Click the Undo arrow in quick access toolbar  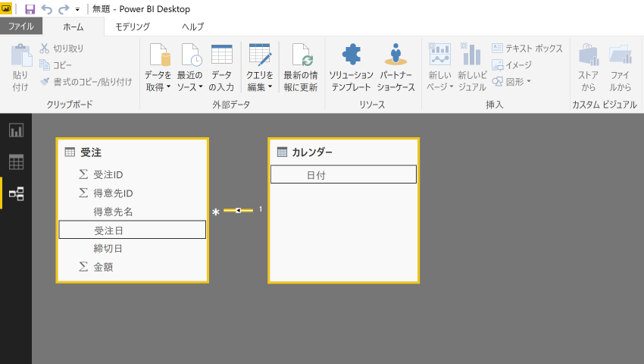(x=47, y=8)
